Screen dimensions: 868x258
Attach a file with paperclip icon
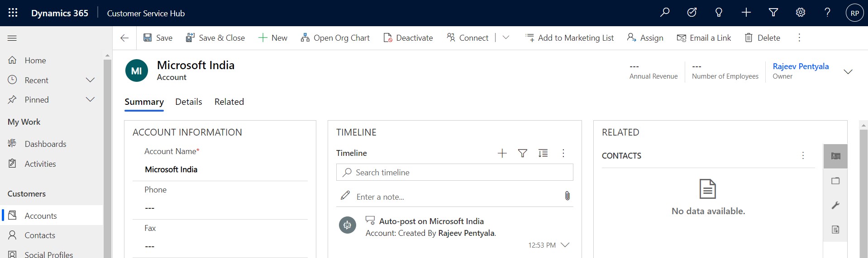click(568, 196)
